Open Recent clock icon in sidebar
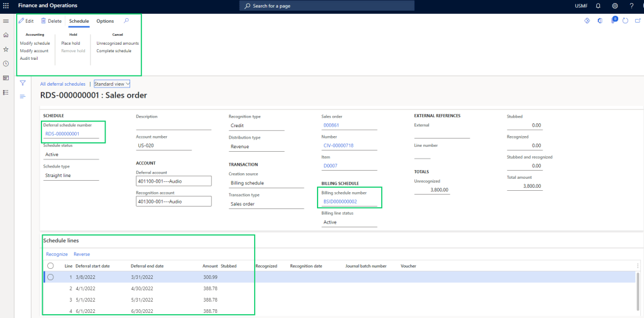The height and width of the screenshot is (318, 644). click(6, 64)
